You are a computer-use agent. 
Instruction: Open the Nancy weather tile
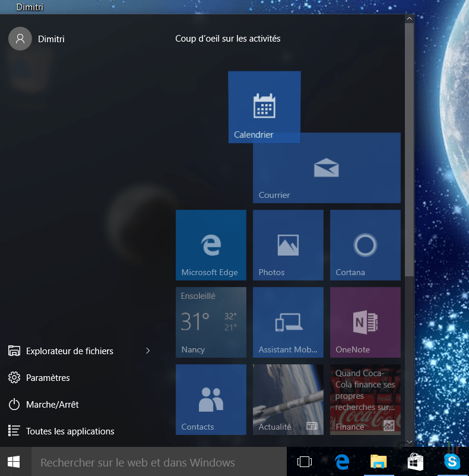(211, 323)
